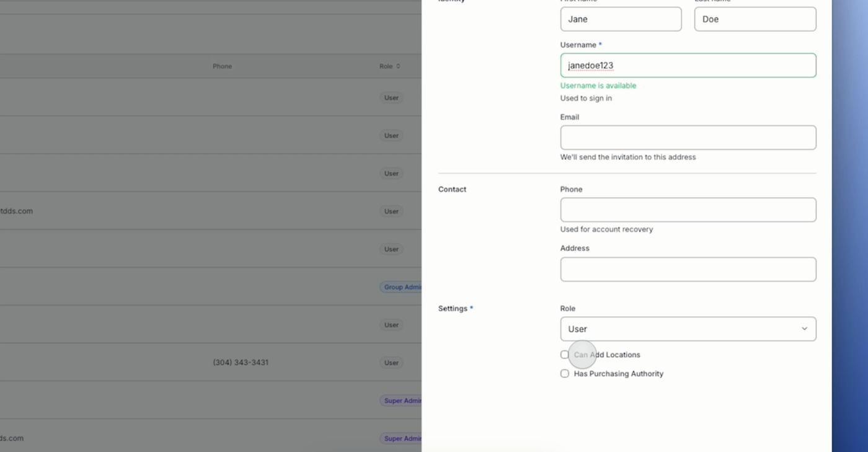868x452 pixels.
Task: Click the Email label above its field
Action: click(x=570, y=117)
